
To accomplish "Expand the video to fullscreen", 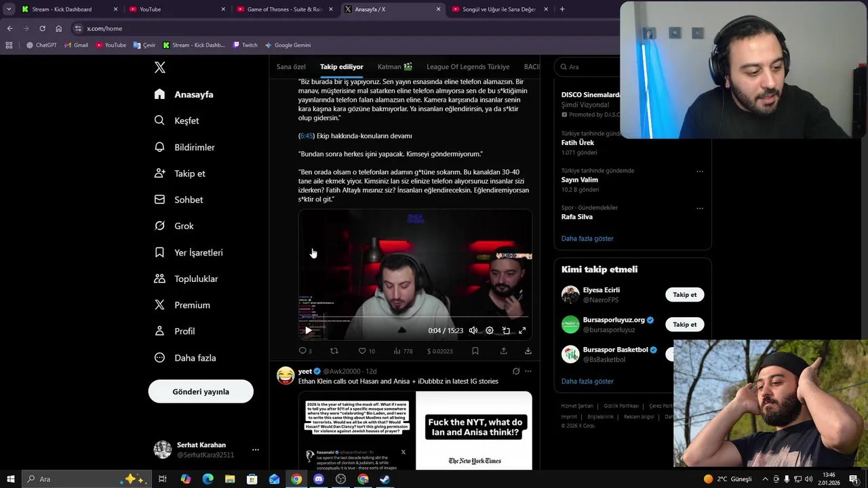I will point(522,331).
